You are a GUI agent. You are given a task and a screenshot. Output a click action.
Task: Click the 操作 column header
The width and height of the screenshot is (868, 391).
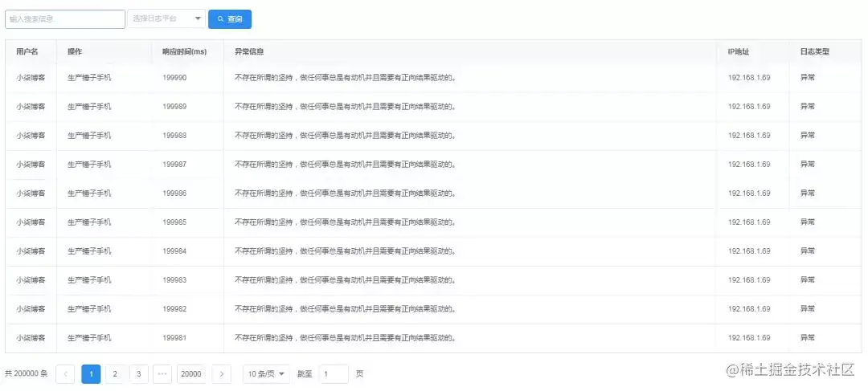pos(75,51)
